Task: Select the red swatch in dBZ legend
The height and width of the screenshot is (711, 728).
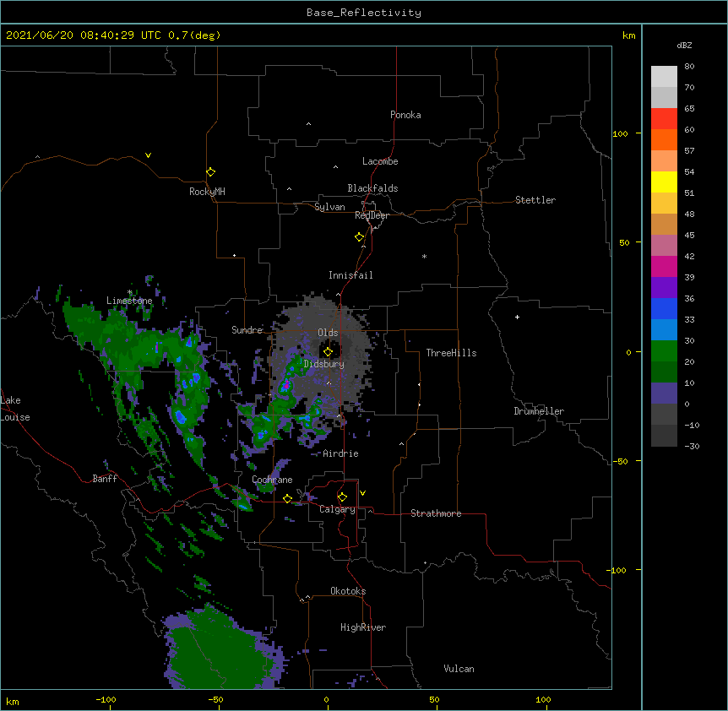Action: click(664, 118)
